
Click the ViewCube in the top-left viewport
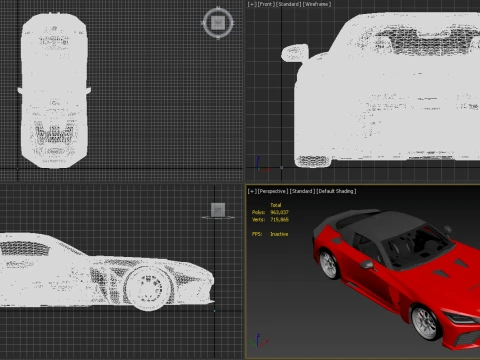218,23
